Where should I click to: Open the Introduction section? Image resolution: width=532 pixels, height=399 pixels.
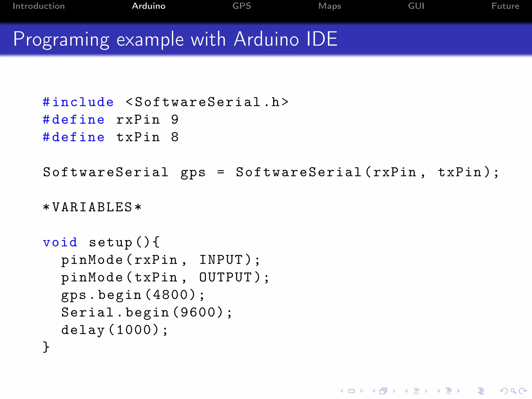39,6
